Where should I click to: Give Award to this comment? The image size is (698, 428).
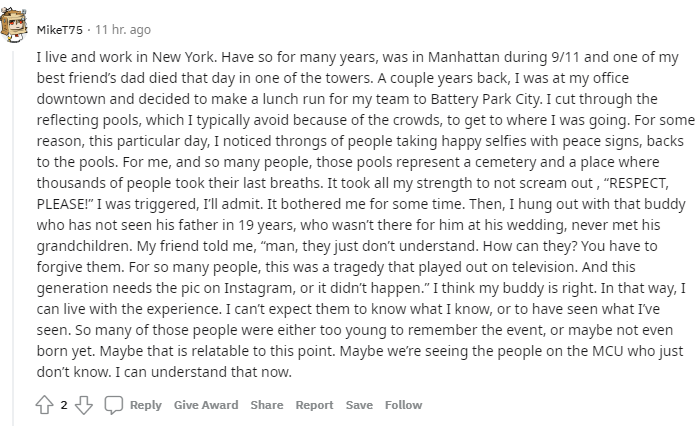tap(206, 405)
